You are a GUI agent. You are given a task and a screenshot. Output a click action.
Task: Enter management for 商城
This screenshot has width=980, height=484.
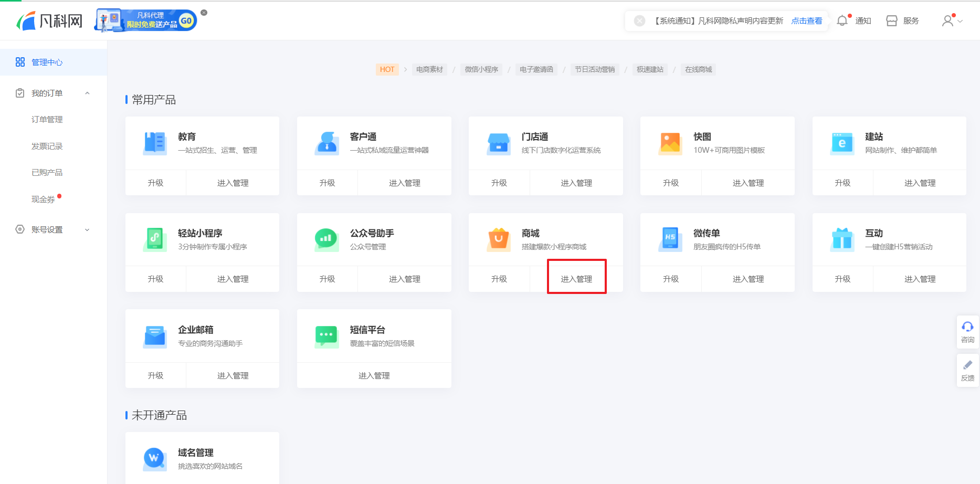tap(576, 279)
